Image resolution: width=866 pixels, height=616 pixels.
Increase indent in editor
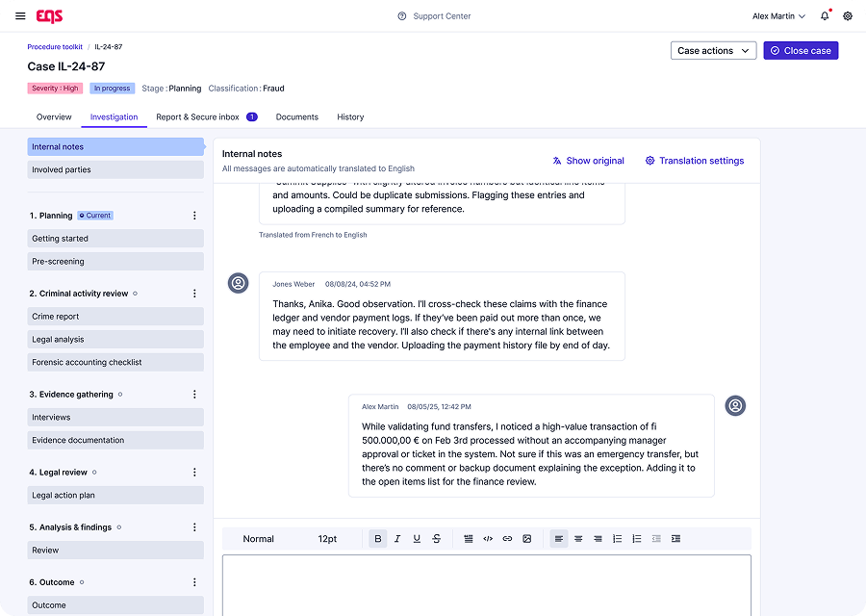(x=675, y=539)
